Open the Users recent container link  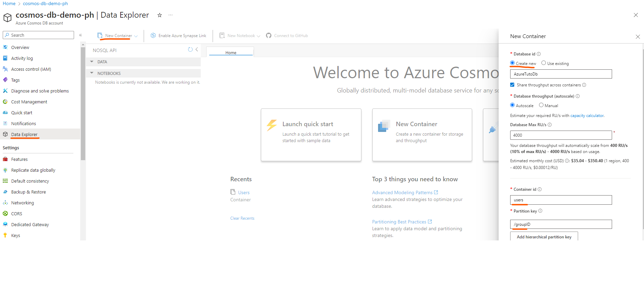(244, 192)
